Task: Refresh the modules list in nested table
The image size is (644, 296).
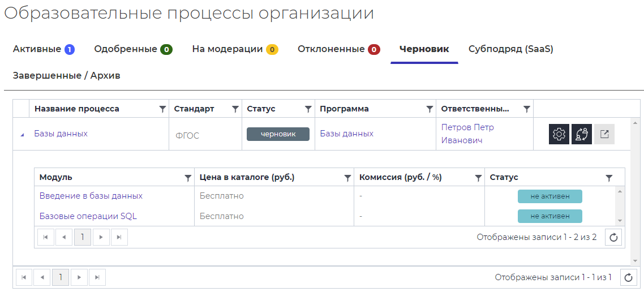Action: click(x=614, y=237)
